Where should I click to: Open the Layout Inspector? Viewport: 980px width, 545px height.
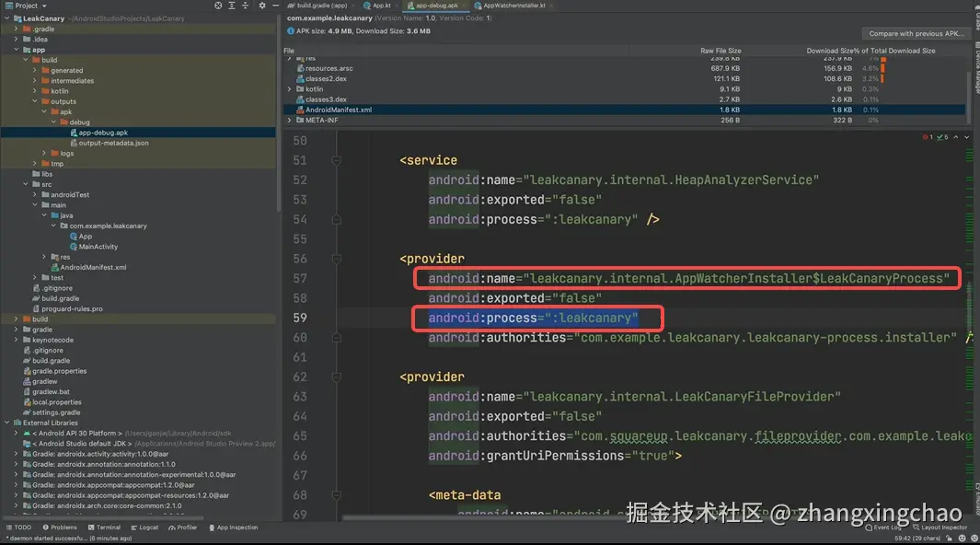[940, 528]
